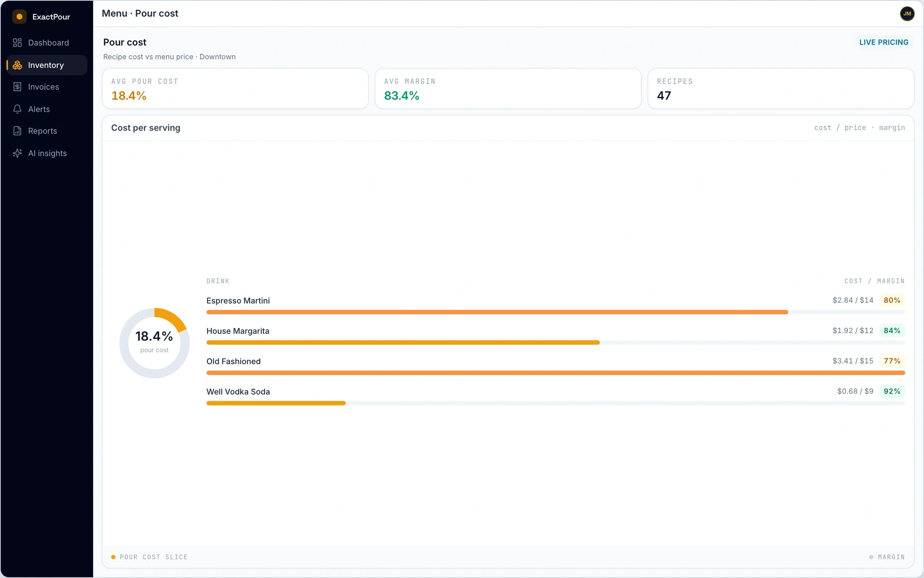Click the Inventory boxes icon
924x578 pixels.
pos(17,65)
